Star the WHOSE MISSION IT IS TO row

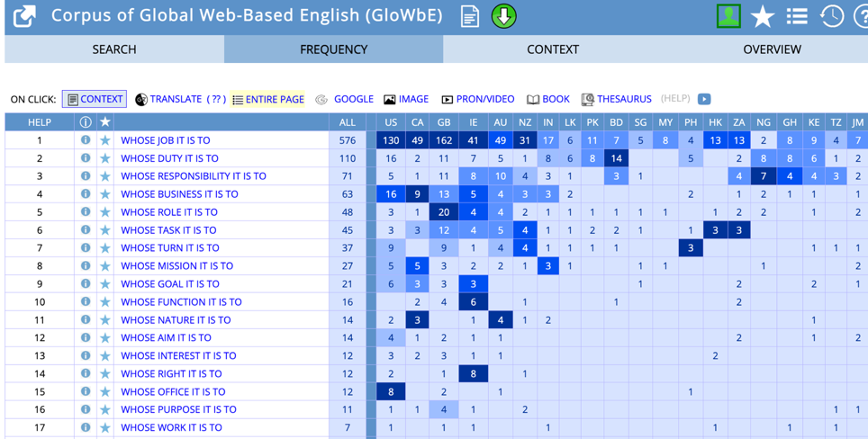pyautogui.click(x=105, y=266)
